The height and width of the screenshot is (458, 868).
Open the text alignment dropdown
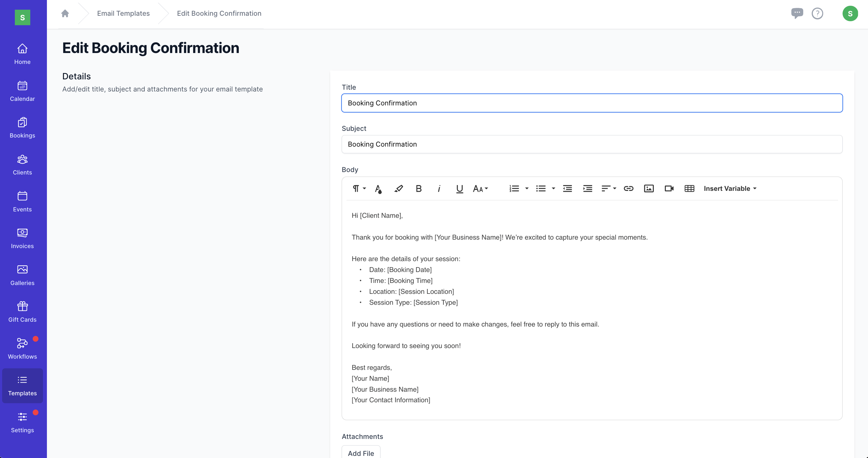(x=609, y=188)
